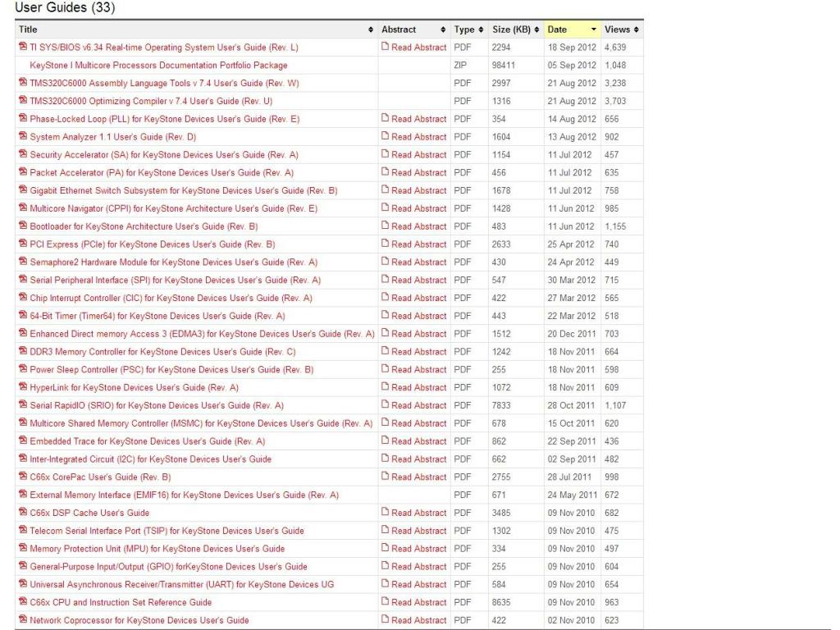The height and width of the screenshot is (630, 840).
Task: Click PDF icon beside Gigabit Ethernet Switch Subsystem
Action: pyautogui.click(x=22, y=189)
